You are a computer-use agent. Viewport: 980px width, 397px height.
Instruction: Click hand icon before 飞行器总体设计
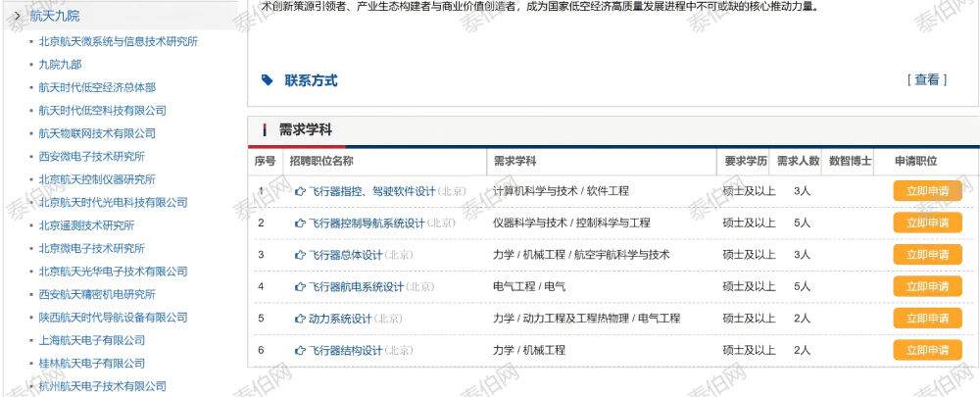click(x=300, y=255)
